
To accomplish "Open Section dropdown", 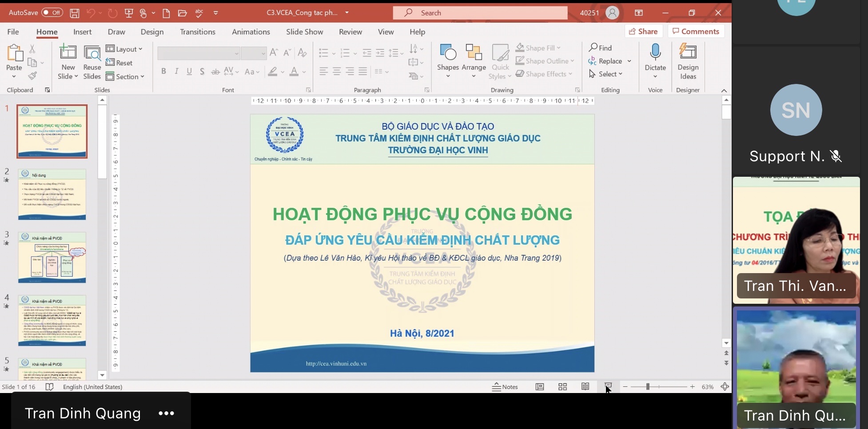I will coord(125,76).
